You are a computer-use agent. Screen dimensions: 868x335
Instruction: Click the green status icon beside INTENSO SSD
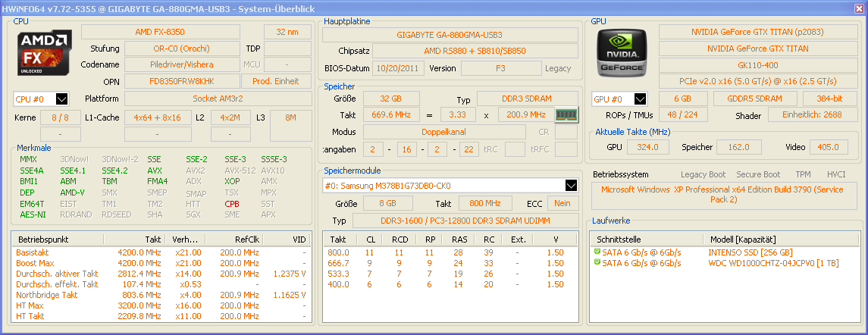[597, 252]
